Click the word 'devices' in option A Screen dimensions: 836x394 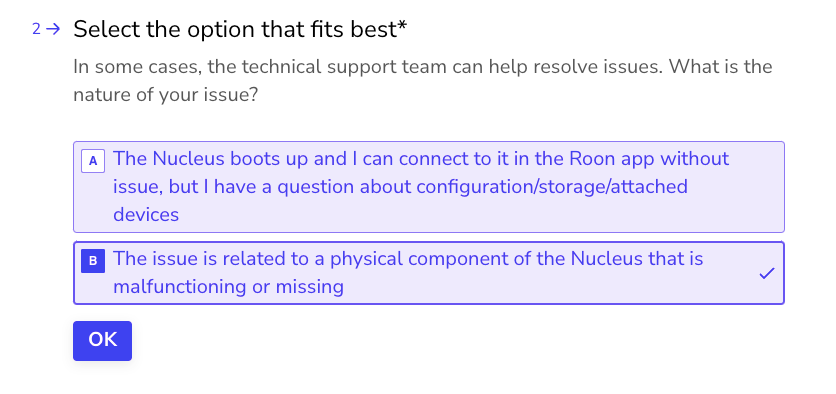(146, 214)
